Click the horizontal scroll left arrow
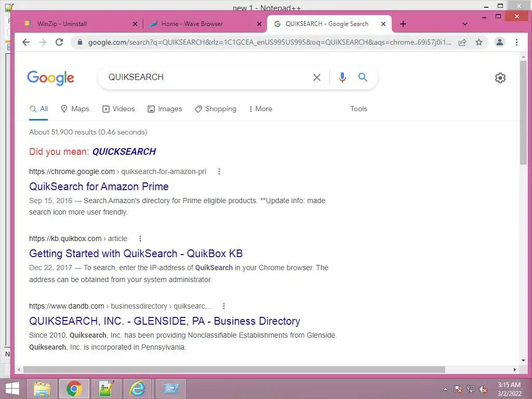The width and height of the screenshot is (532, 399). click(19, 369)
